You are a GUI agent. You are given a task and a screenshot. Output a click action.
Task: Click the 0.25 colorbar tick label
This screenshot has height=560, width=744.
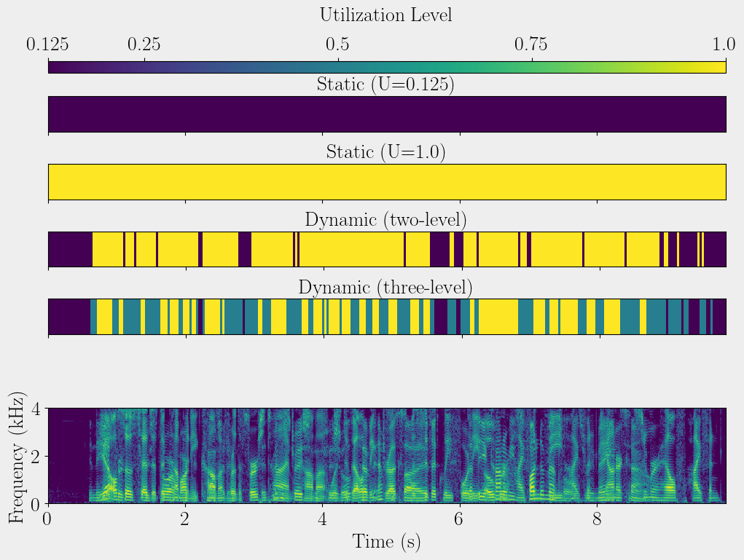[144, 45]
